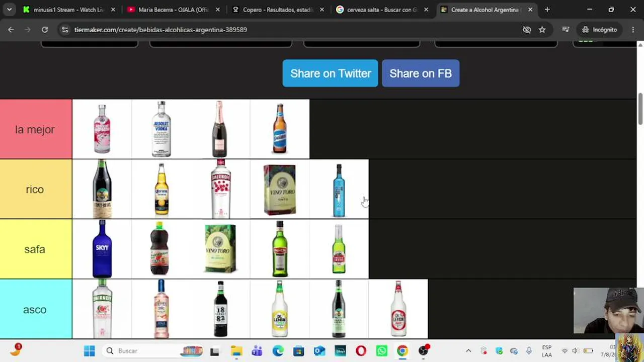Switch to the minusis1 Stream tab
The image size is (644, 362).
click(x=68, y=10)
